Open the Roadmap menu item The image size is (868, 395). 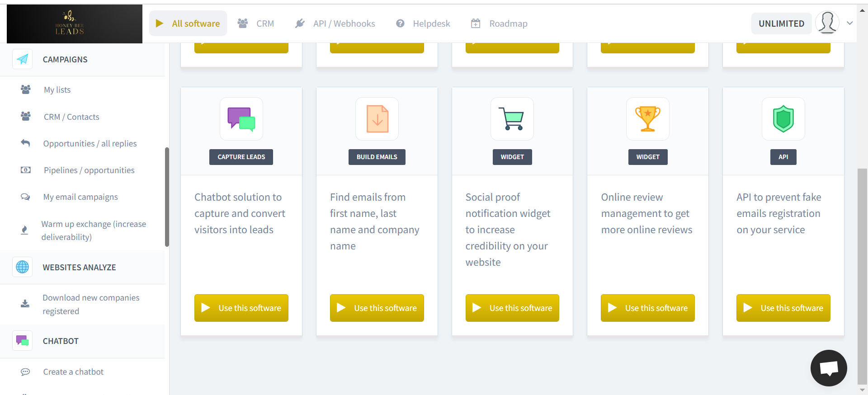click(x=500, y=24)
